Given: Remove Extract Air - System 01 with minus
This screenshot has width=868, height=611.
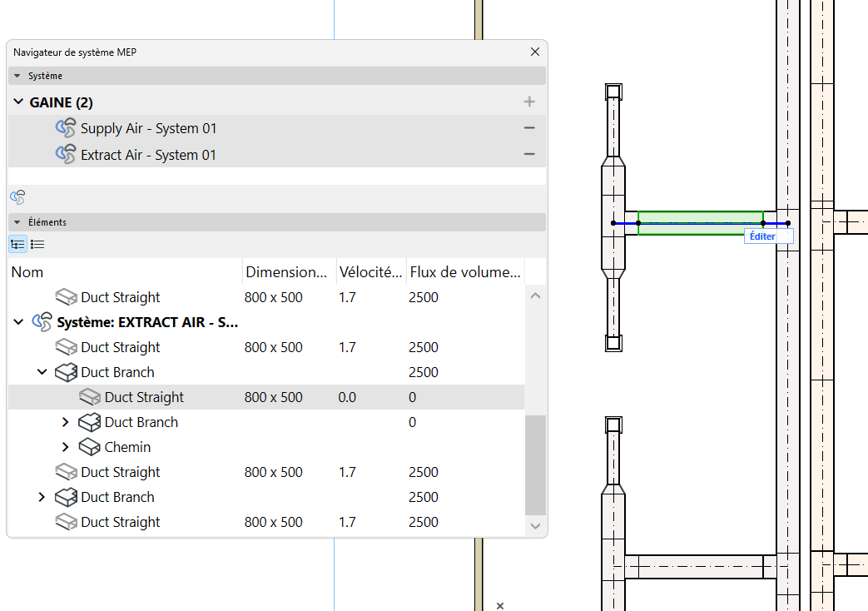Looking at the screenshot, I should 529,154.
